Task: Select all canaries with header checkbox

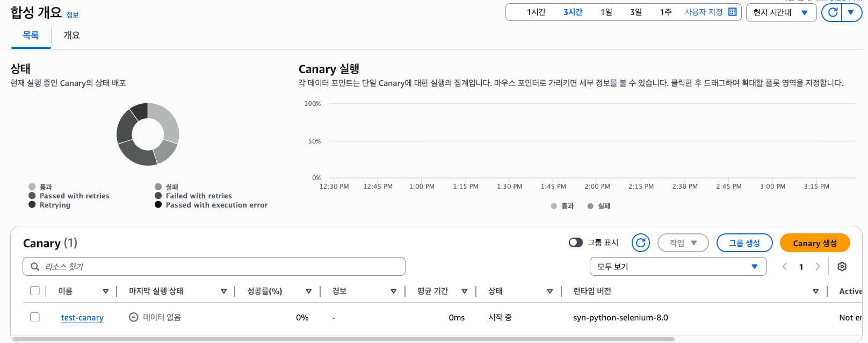Action: pyautogui.click(x=35, y=291)
